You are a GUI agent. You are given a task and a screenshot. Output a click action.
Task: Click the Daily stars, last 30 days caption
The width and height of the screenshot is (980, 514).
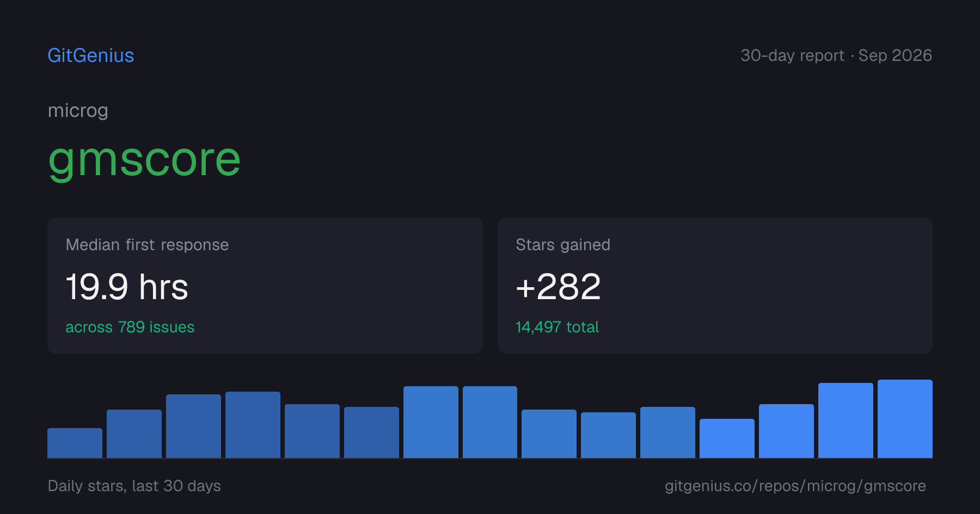pyautogui.click(x=134, y=486)
